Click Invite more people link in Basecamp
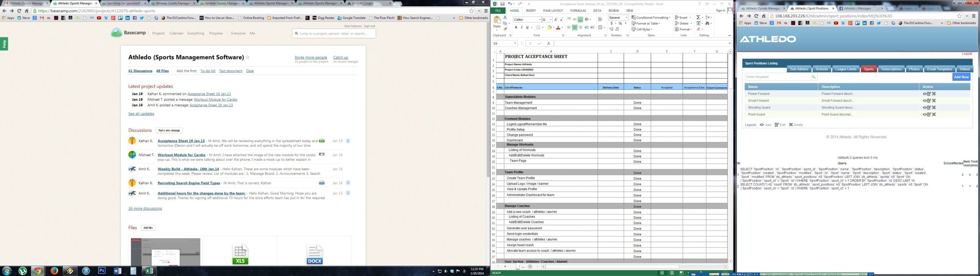Viewport: 980px width, 276px height. 311,58
